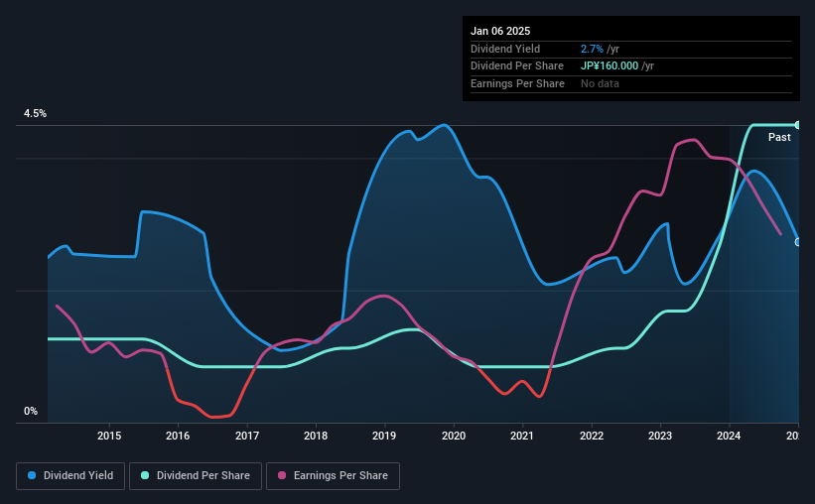Click the No data earnings value
Screen dimensions: 815x504
click(600, 83)
